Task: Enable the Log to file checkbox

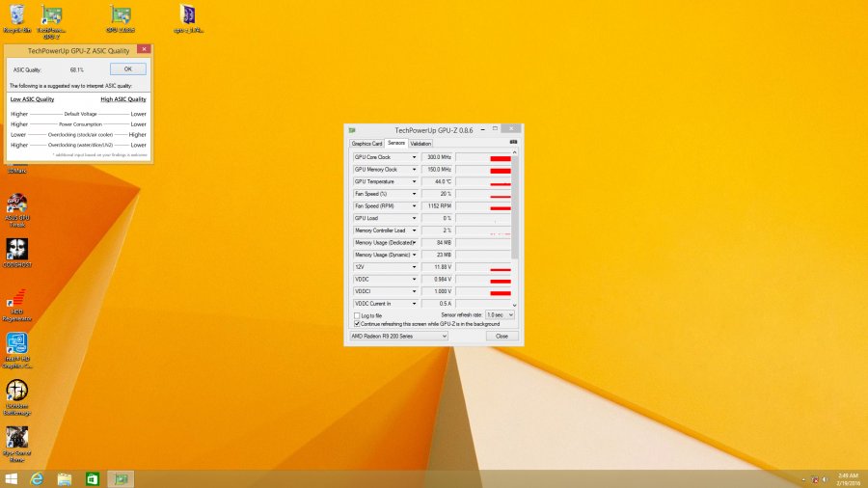Action: tap(357, 315)
